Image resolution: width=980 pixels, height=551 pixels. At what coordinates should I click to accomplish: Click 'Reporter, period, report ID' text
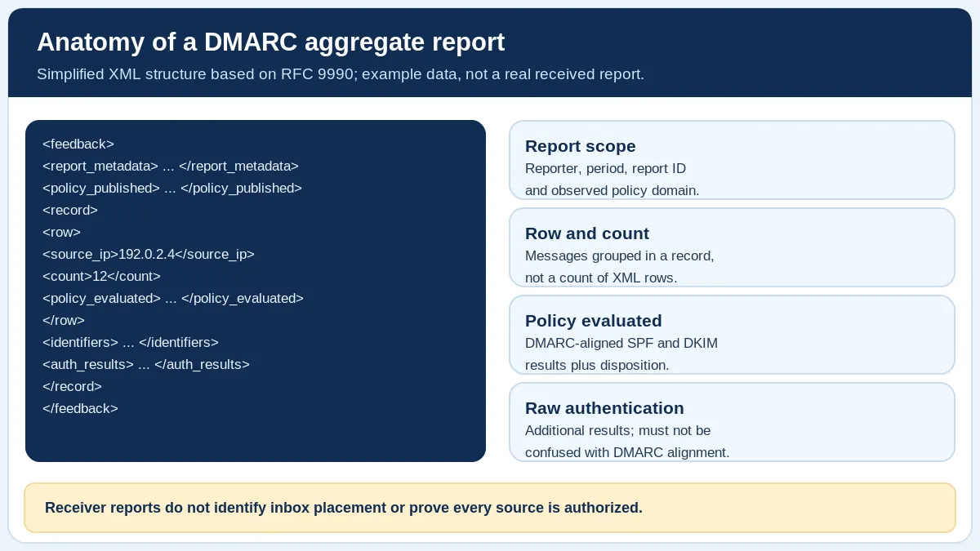pos(605,169)
